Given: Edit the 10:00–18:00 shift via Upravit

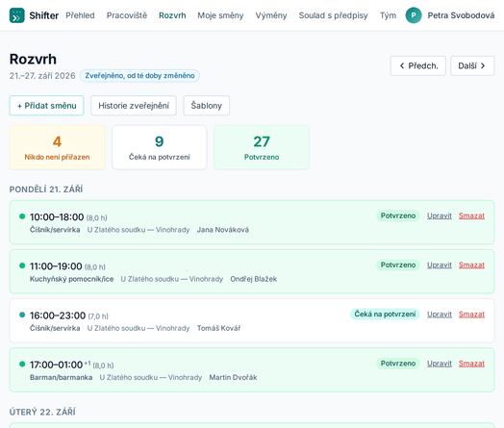Looking at the screenshot, I should point(440,216).
